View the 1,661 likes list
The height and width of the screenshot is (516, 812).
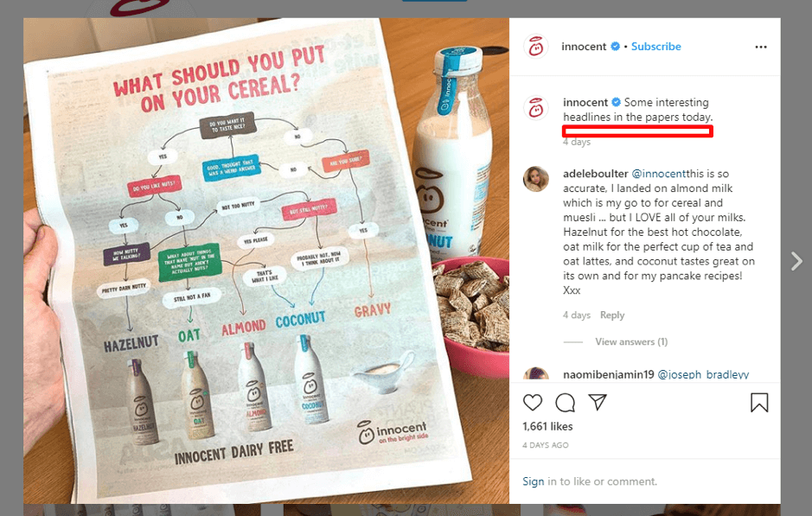point(547,426)
